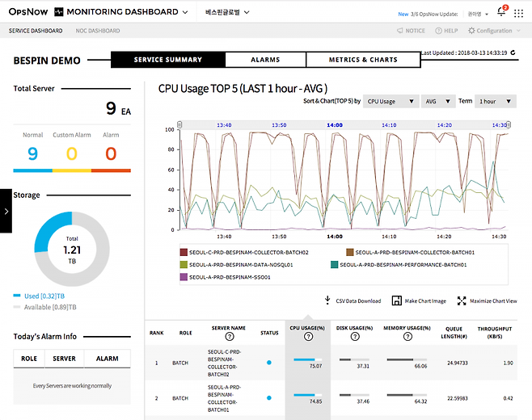532x420 pixels.
Task: Refresh the Last Updated timestamp
Action: click(x=513, y=52)
